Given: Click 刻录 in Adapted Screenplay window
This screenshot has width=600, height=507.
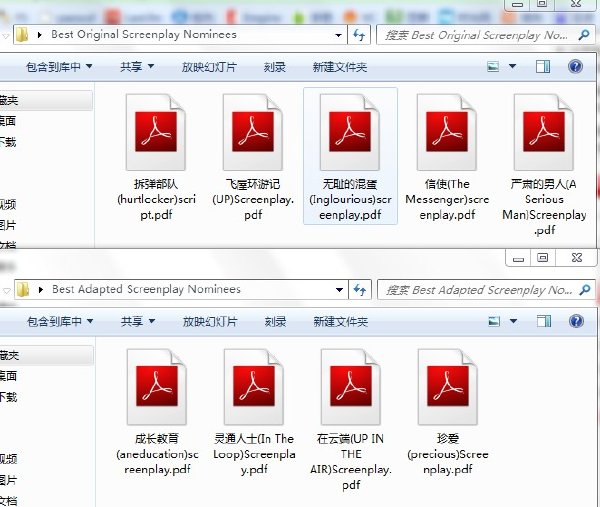Looking at the screenshot, I should 276,321.
